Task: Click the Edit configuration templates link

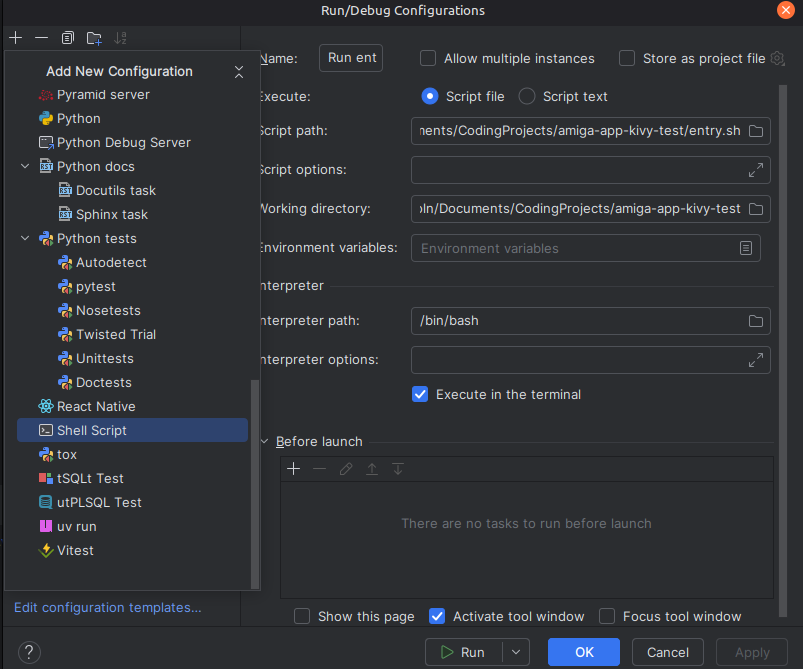Action: pos(108,607)
